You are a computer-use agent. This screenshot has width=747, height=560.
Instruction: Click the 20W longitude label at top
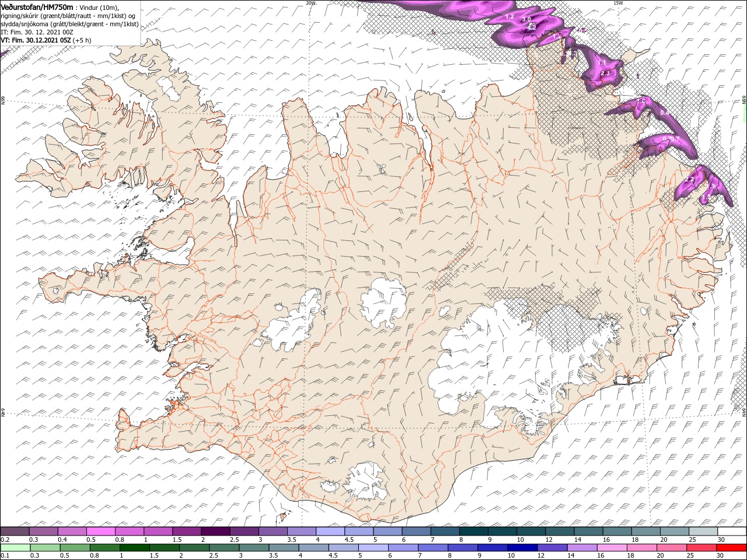click(x=310, y=2)
